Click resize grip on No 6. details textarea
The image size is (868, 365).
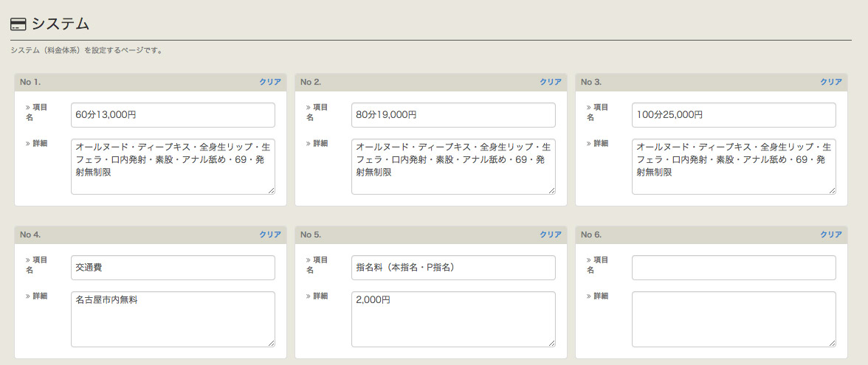832,343
